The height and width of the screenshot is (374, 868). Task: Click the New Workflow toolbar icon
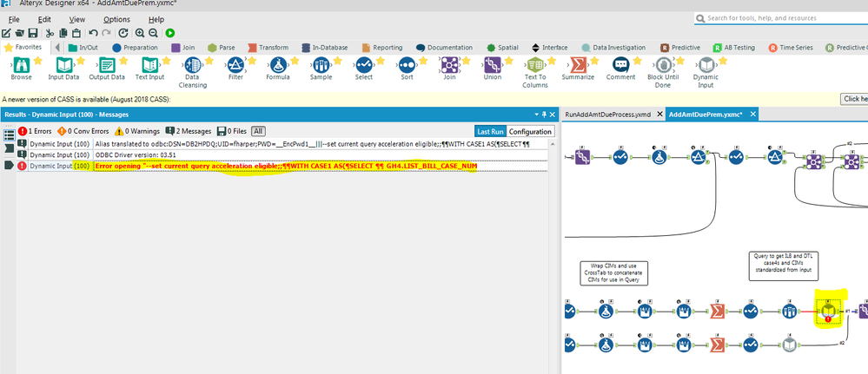click(6, 33)
